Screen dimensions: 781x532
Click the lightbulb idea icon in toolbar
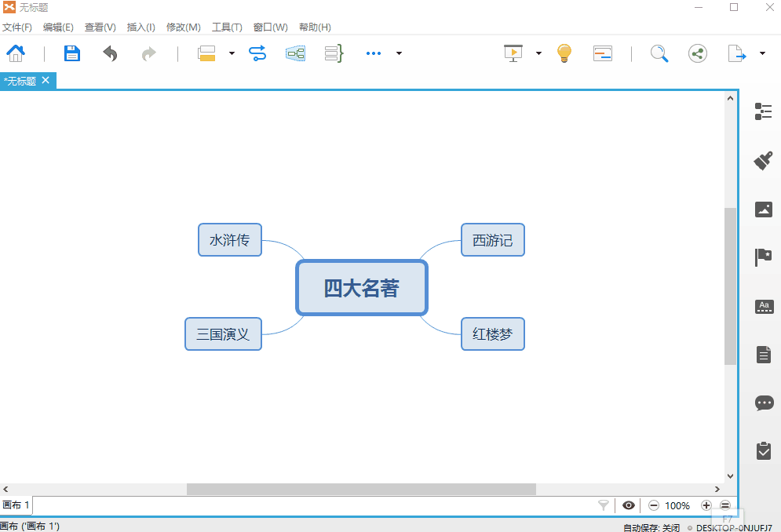tap(564, 53)
